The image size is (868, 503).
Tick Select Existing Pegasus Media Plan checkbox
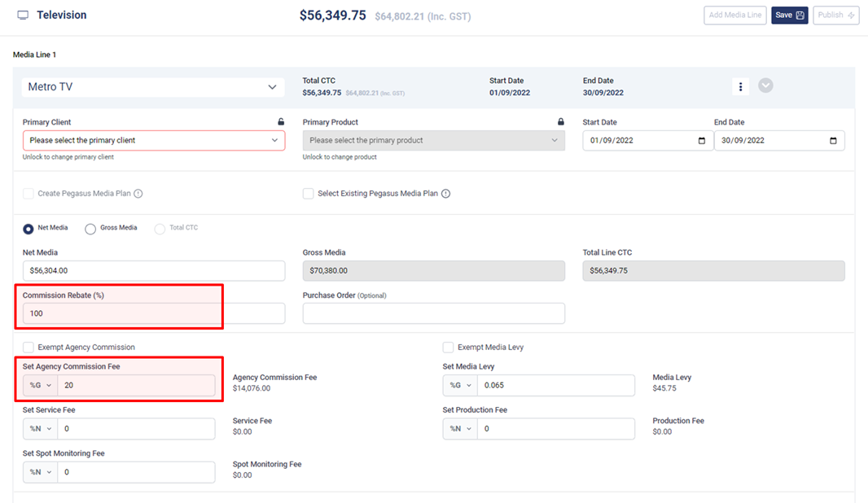(308, 194)
